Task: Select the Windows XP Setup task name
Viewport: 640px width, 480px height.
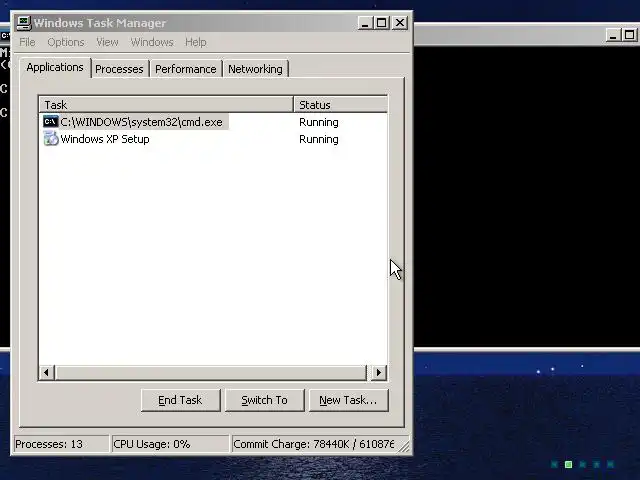Action: 105,139
